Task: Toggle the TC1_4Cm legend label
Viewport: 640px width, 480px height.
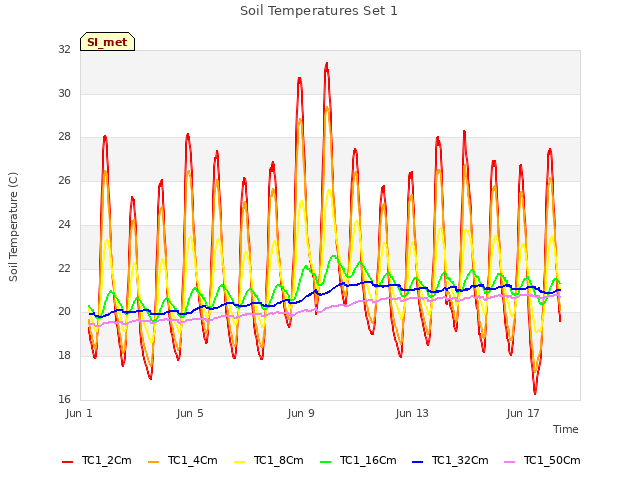Action: [x=193, y=460]
